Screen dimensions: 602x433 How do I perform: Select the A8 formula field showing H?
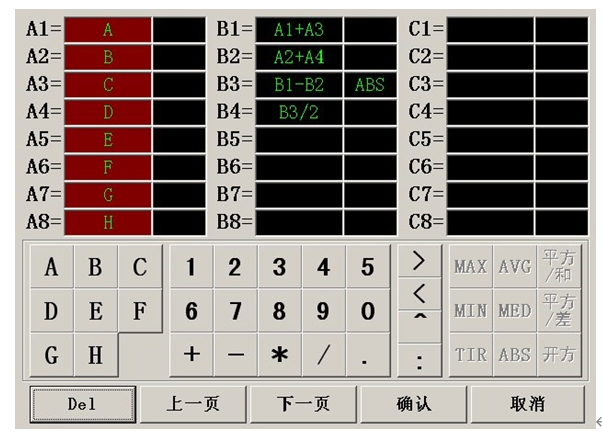[x=108, y=223]
